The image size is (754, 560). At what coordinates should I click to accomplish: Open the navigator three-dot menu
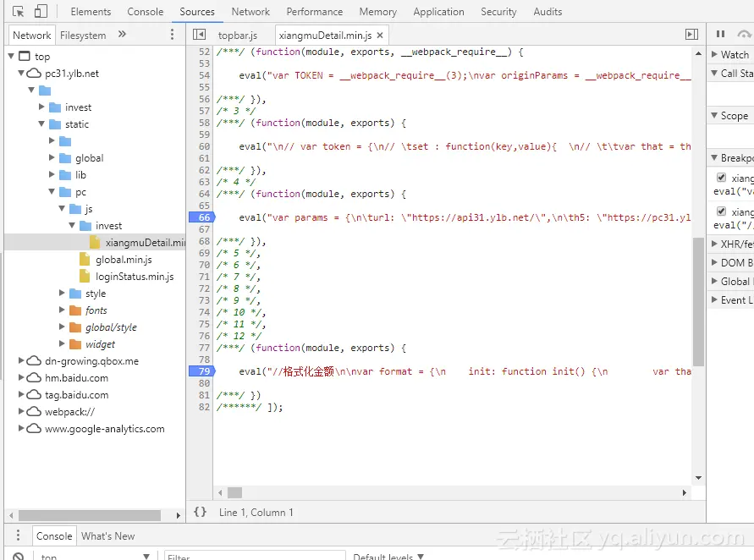(172, 34)
